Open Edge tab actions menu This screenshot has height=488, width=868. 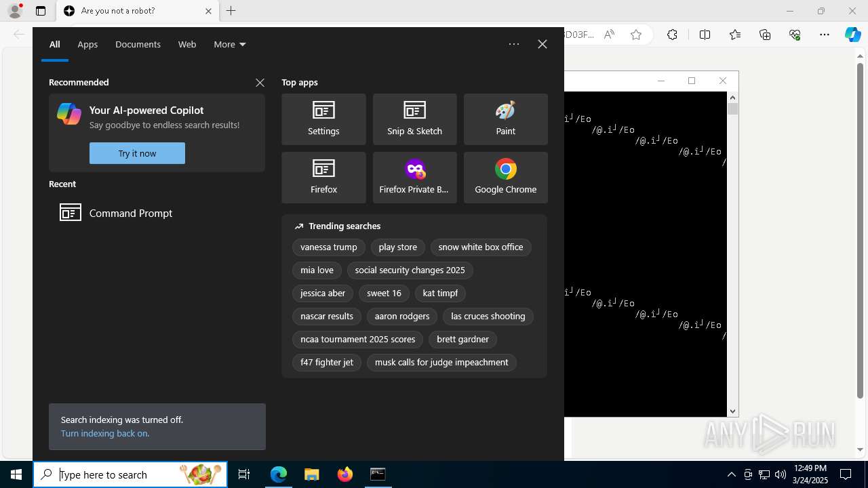tap(41, 11)
